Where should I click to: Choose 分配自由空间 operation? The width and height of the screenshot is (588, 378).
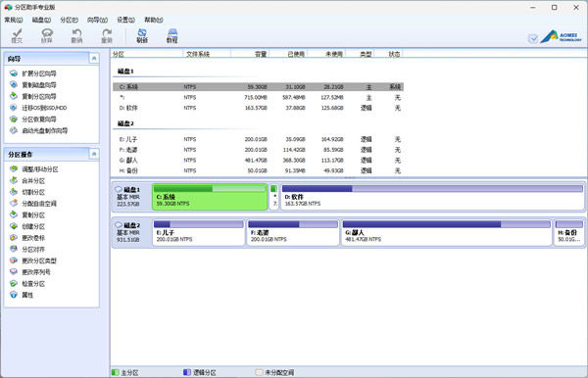(33, 204)
